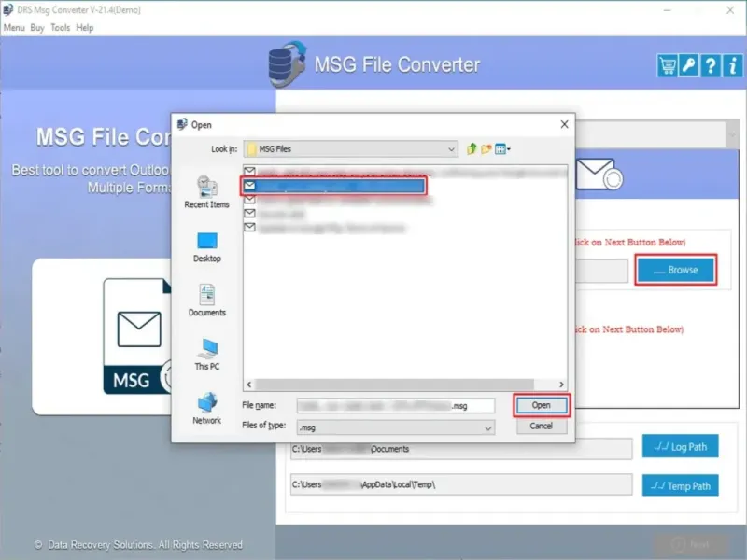Show info with the i icon
Viewport: 747px width, 560px height.
(732, 65)
